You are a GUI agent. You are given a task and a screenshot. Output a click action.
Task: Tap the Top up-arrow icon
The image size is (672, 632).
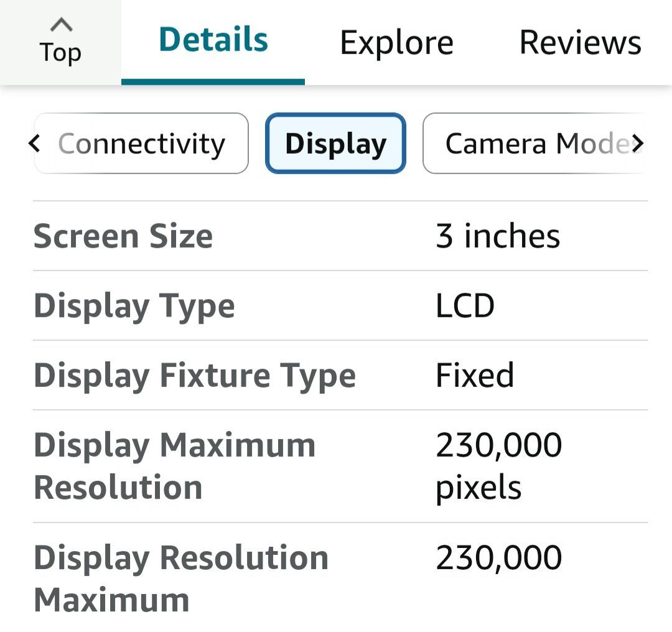(61, 25)
